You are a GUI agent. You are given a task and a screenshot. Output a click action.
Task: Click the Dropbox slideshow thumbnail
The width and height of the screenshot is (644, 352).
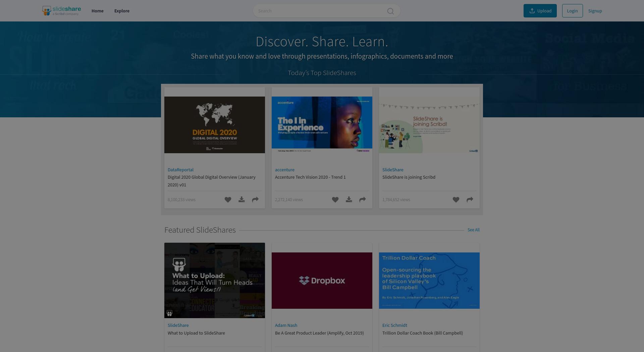pyautogui.click(x=322, y=280)
